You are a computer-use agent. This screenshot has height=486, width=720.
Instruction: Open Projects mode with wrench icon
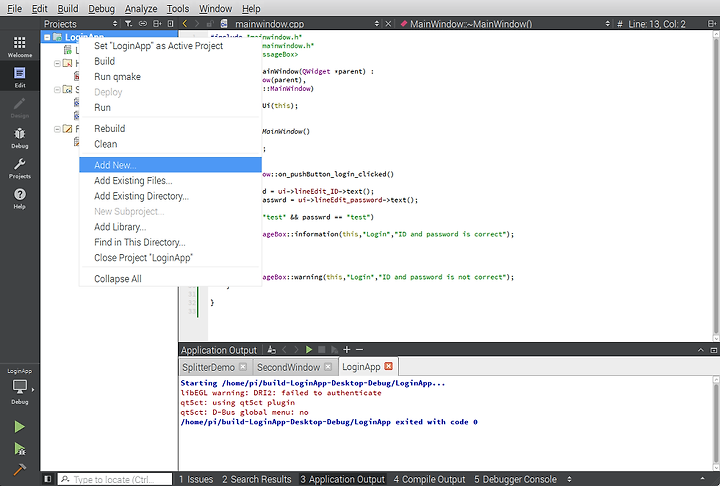(20, 168)
